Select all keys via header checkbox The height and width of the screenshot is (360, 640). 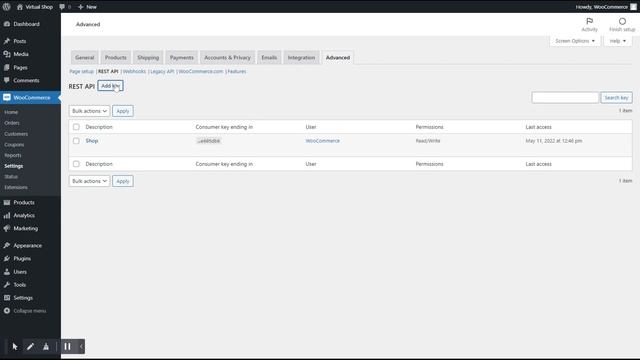76,127
